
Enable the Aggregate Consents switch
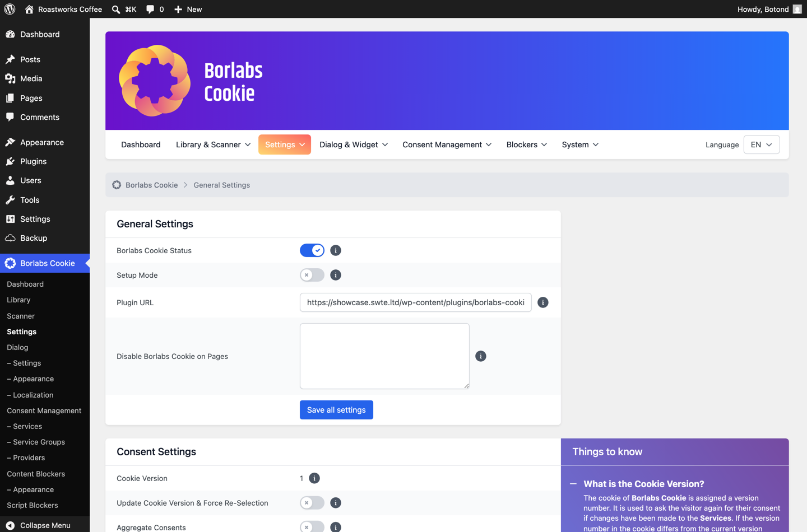pos(312,526)
